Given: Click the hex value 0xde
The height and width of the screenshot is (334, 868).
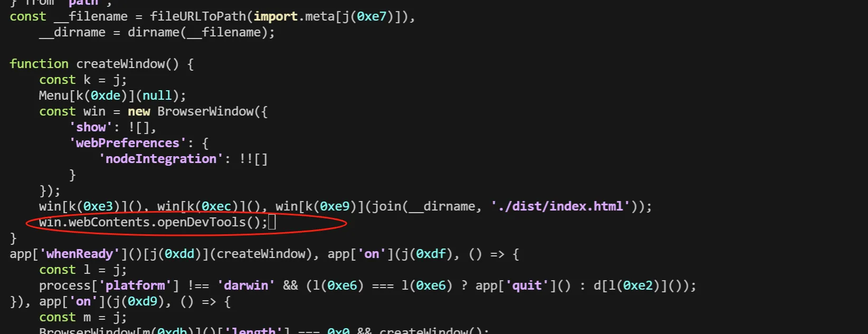Looking at the screenshot, I should coord(106,96).
